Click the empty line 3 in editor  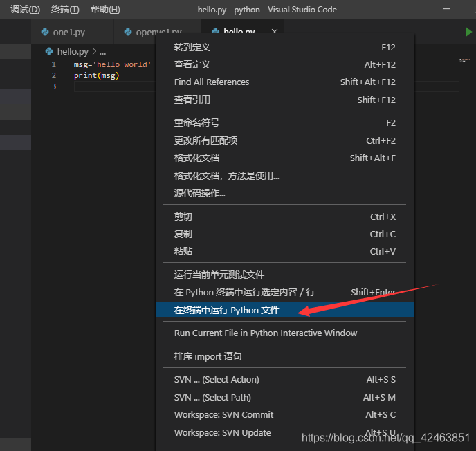pyautogui.click(x=115, y=86)
